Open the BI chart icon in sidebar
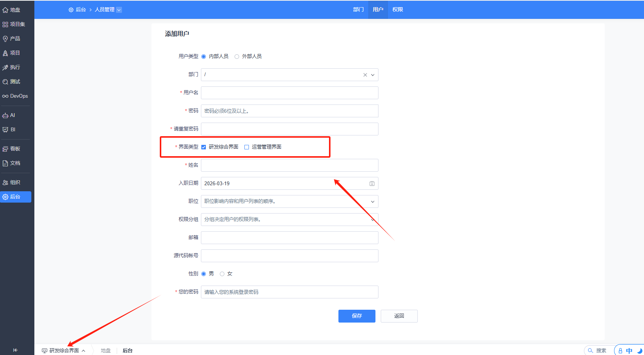 5,130
